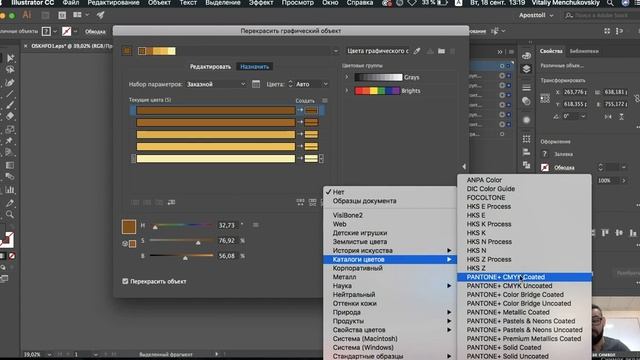This screenshot has height=360, width=640.
Task: Open the Библиотеки tab
Action: [584, 51]
